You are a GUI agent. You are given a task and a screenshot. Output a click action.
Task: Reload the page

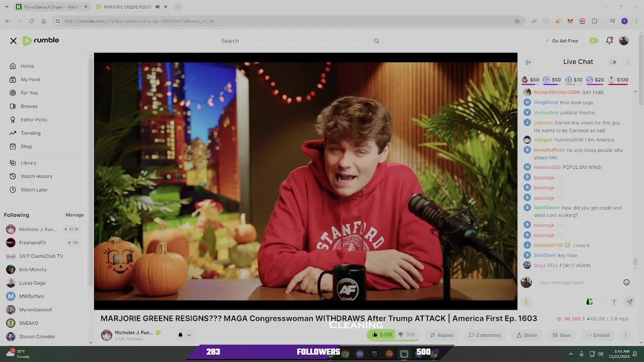click(x=31, y=21)
